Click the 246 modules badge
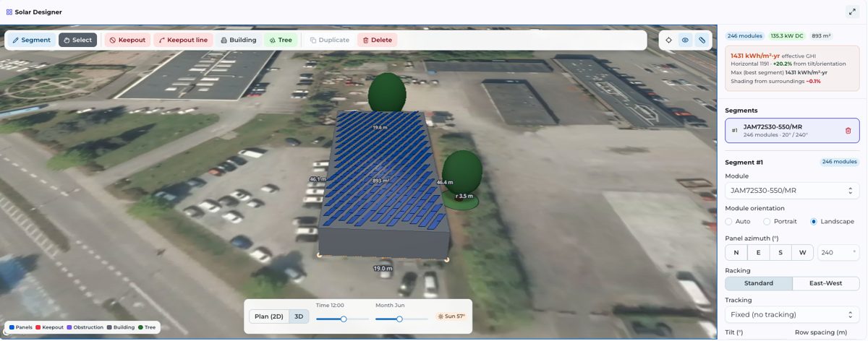Viewport: 868px width, 341px height. 745,35
